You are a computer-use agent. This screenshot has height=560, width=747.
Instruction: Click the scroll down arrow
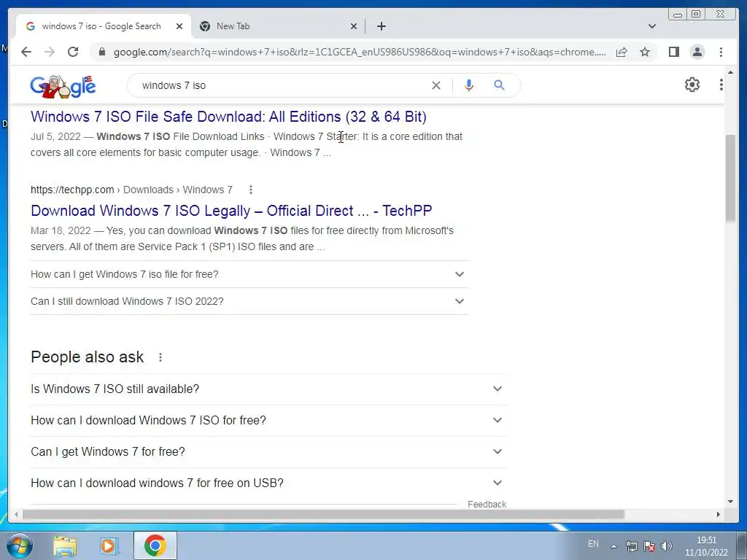pos(730,502)
